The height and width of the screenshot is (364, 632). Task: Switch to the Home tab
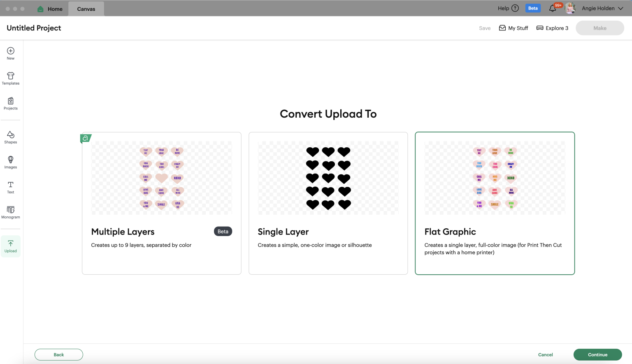[49, 8]
